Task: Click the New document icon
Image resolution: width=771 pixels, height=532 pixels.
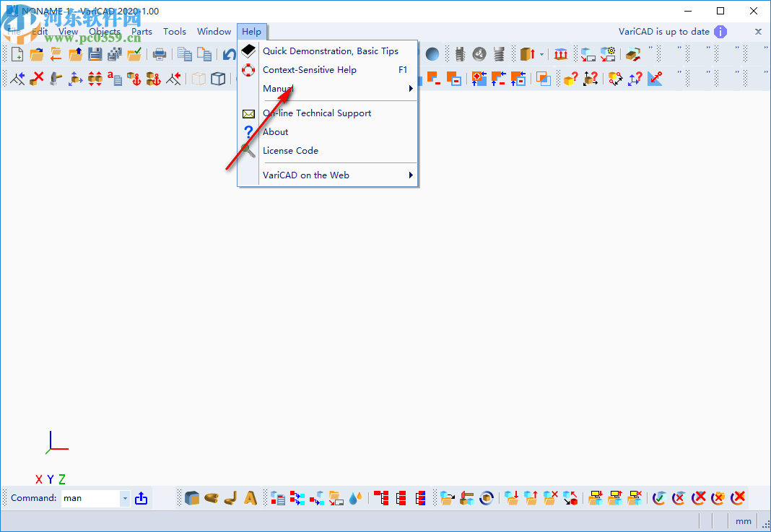Action: pos(17,54)
